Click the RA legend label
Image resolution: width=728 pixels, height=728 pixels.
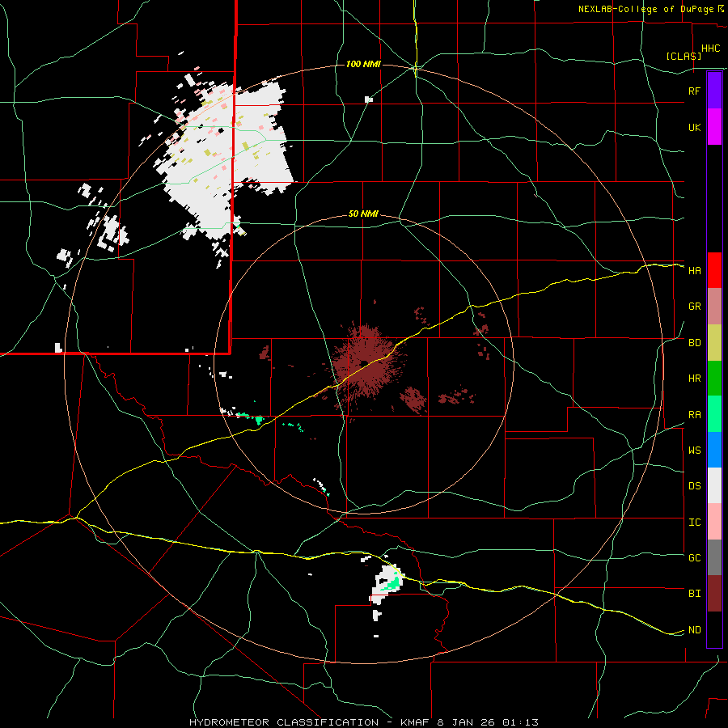pos(694,415)
